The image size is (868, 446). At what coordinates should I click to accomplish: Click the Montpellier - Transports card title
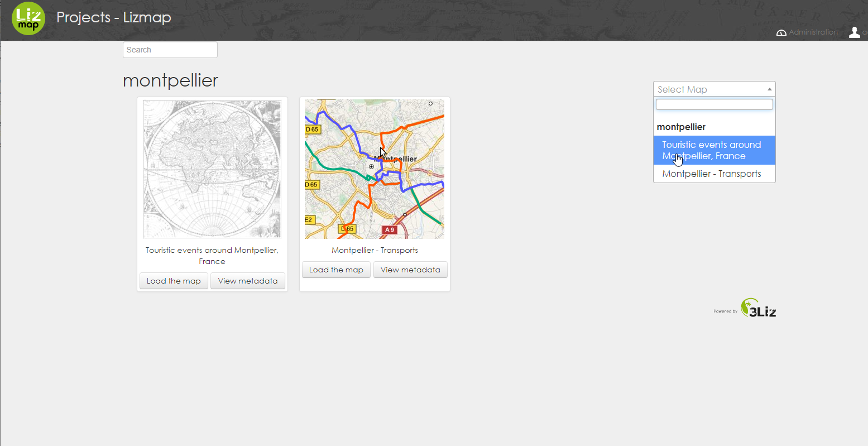[375, 250]
